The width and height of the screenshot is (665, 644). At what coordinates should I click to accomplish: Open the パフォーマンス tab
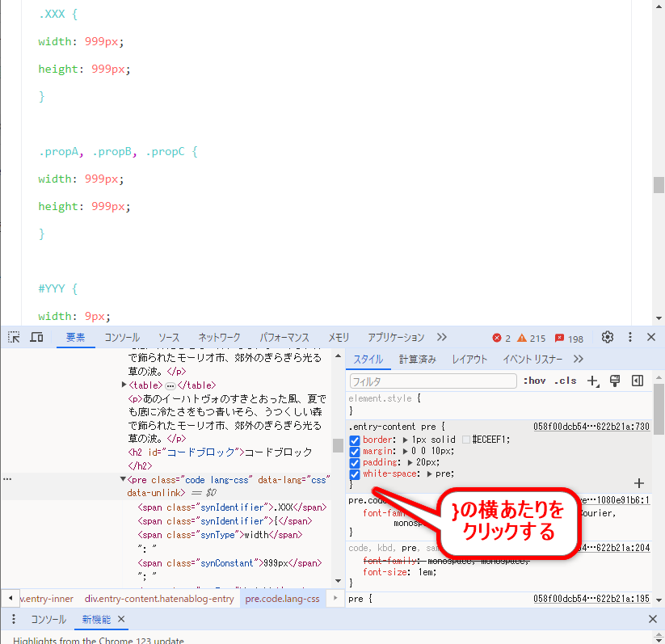(x=284, y=337)
